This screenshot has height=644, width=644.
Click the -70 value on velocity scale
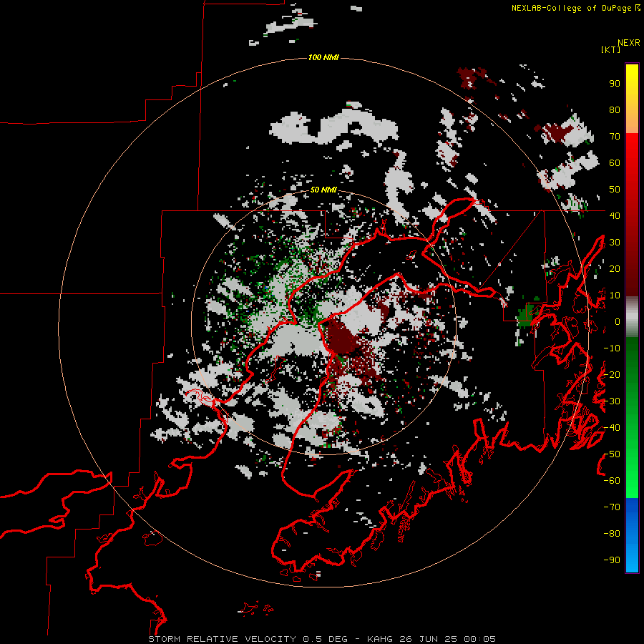pyautogui.click(x=612, y=507)
